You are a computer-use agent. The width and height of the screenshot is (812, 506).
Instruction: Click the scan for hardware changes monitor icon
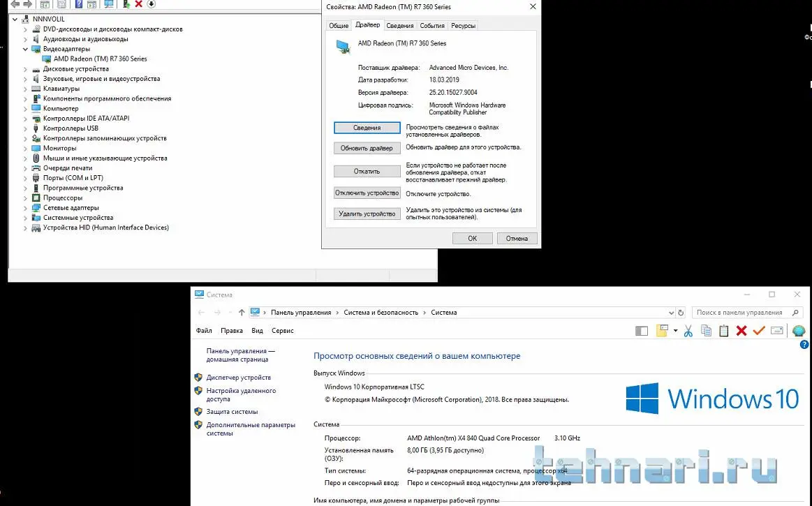pos(109,4)
